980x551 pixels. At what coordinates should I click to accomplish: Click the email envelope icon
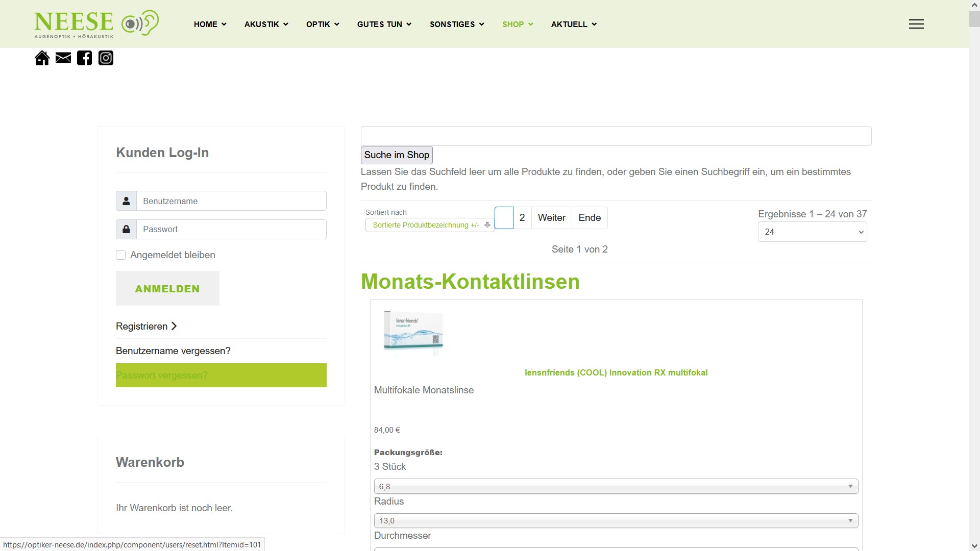63,58
